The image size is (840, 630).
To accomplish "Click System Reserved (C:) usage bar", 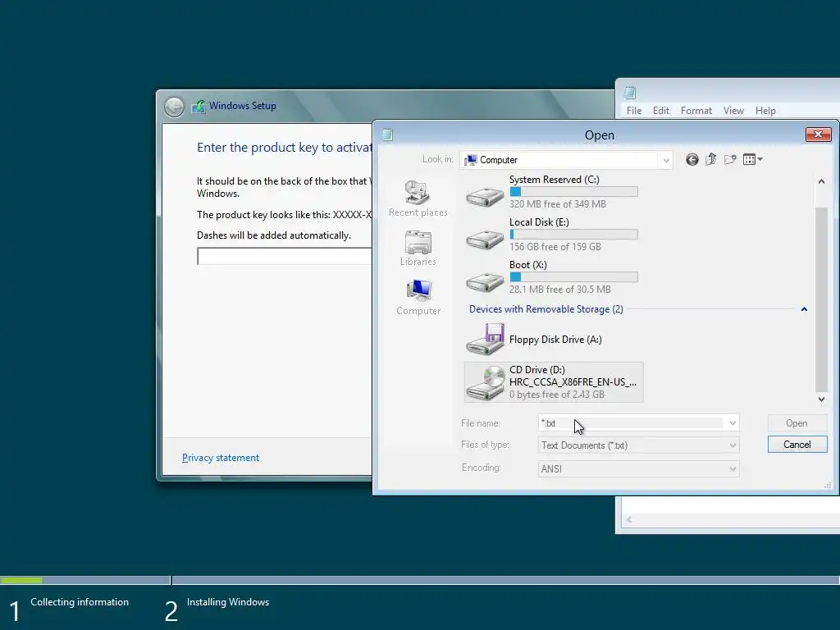I will pyautogui.click(x=573, y=191).
